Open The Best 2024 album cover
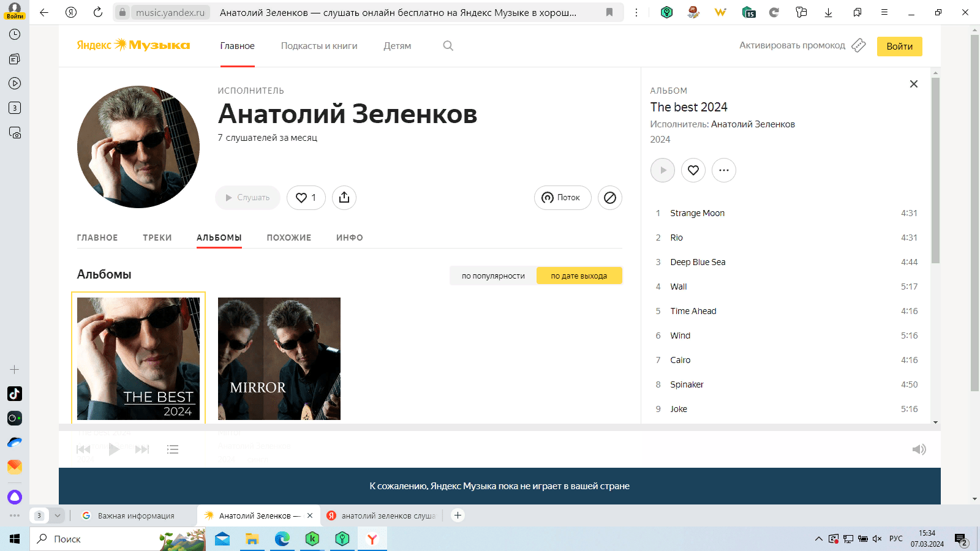 (x=138, y=359)
